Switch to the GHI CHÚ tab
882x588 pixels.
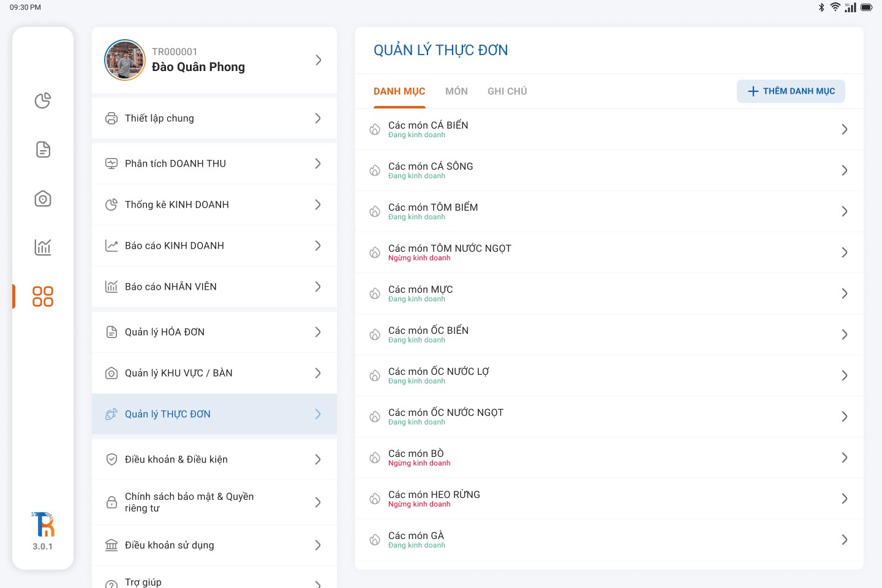click(x=507, y=91)
